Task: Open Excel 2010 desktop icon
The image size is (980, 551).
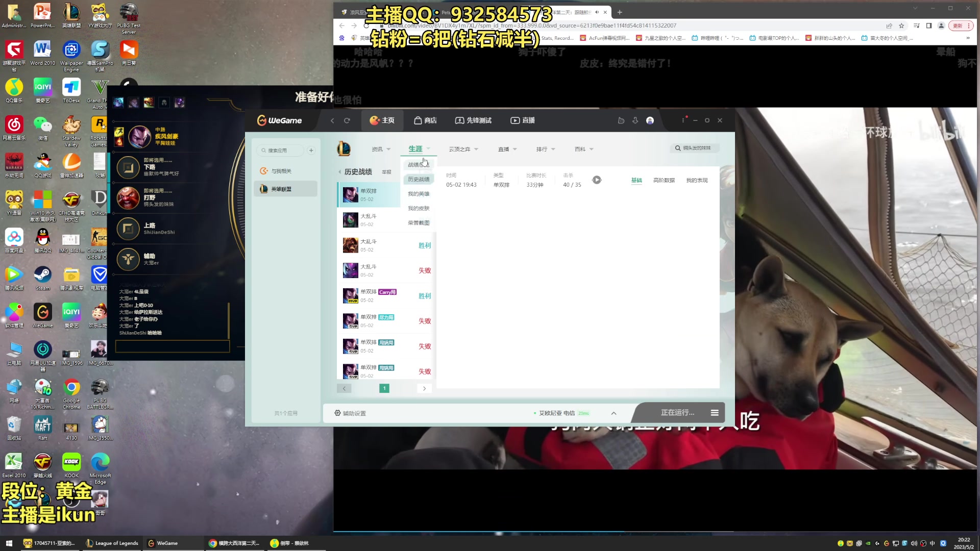Action: pyautogui.click(x=14, y=465)
